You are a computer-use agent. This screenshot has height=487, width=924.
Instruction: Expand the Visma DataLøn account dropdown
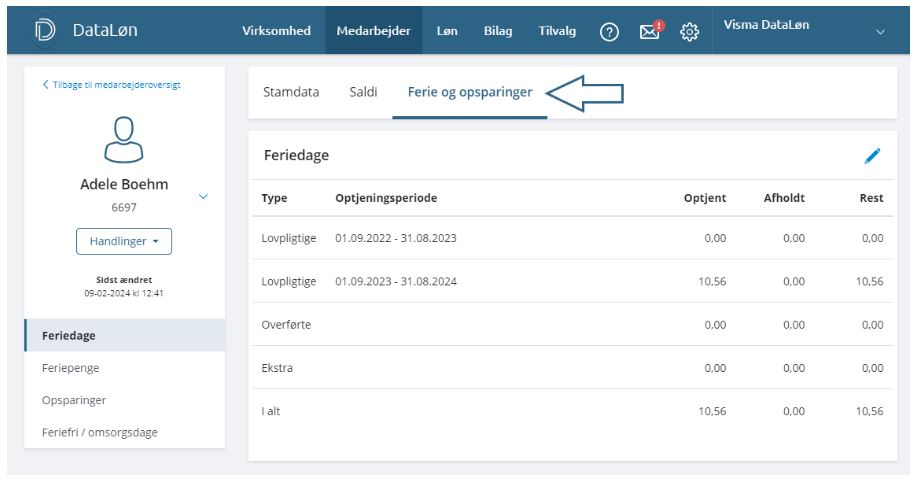880,32
